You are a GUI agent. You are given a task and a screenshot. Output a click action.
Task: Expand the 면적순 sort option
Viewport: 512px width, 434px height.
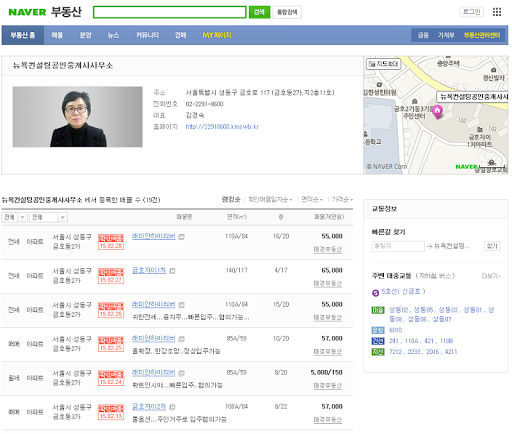(312, 200)
